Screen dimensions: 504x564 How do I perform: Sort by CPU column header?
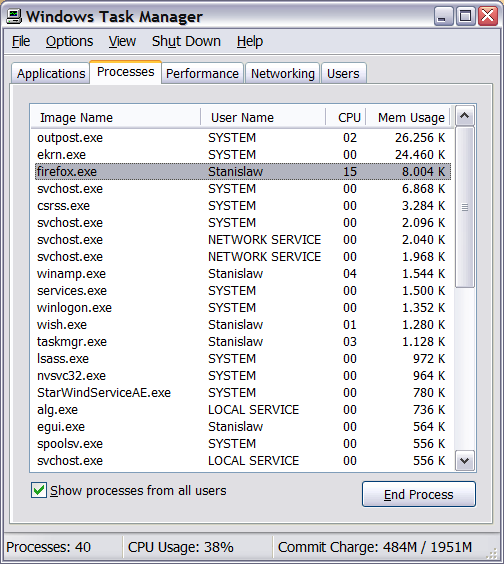(346, 117)
